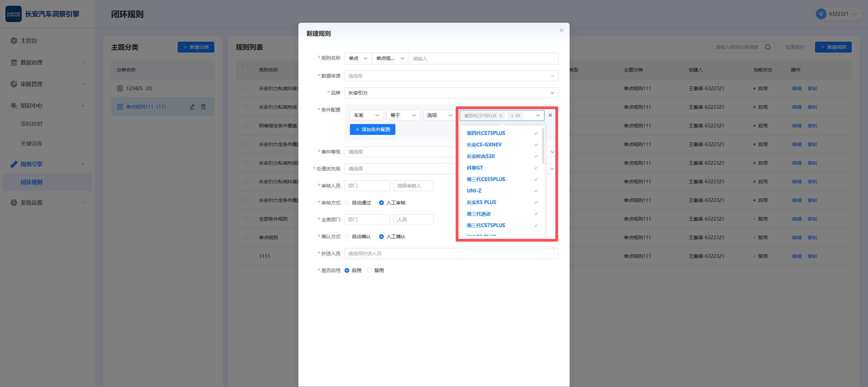
Task: Click the 抄送人员 input field
Action: coord(451,253)
